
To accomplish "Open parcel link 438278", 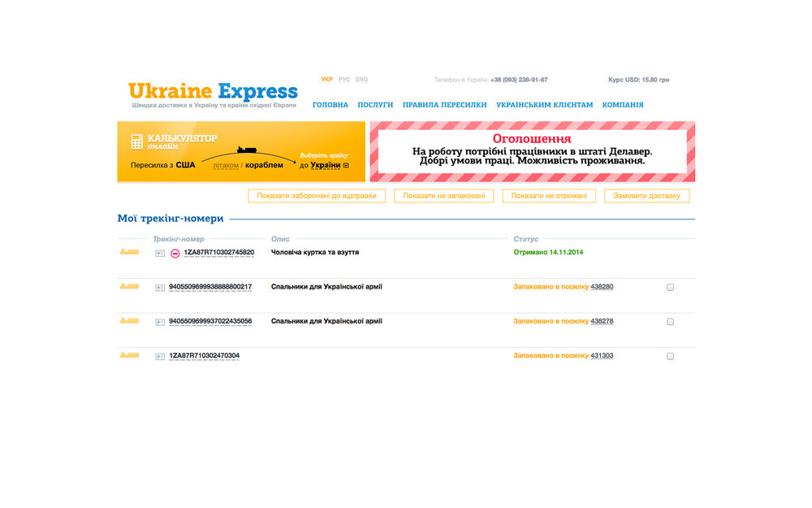I will (602, 321).
